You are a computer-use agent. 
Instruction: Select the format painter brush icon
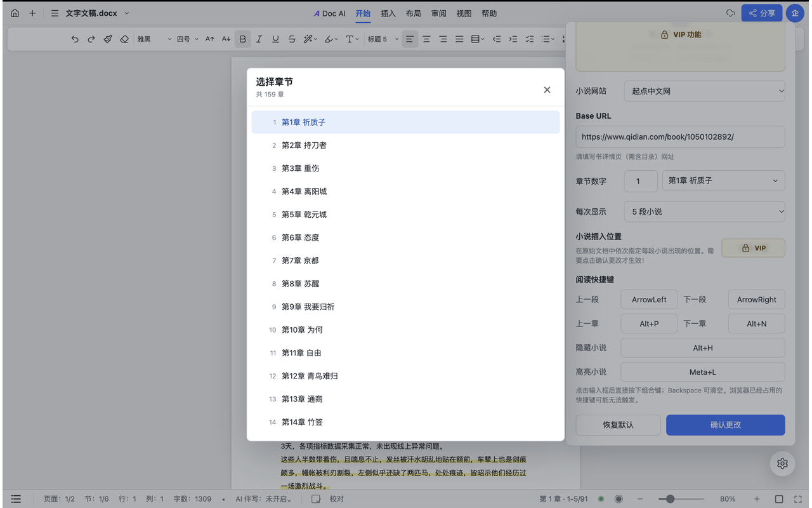coord(108,39)
